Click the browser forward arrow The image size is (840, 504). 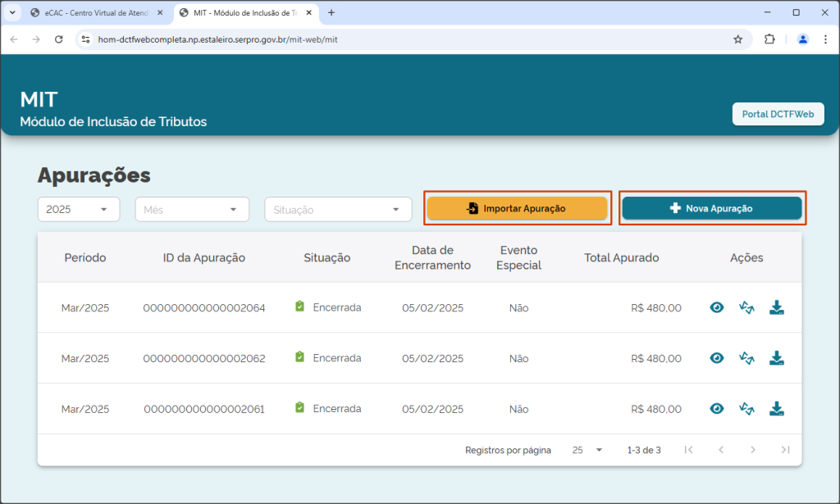tap(36, 39)
